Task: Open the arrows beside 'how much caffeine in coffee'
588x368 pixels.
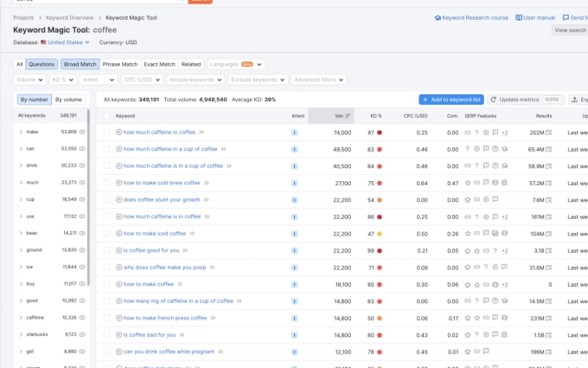Action: click(x=201, y=132)
